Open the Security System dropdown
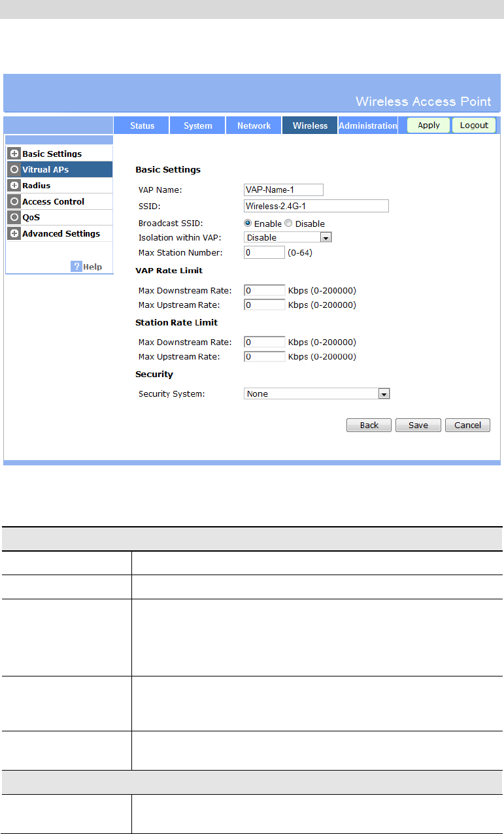This screenshot has width=504, height=834. (x=317, y=393)
